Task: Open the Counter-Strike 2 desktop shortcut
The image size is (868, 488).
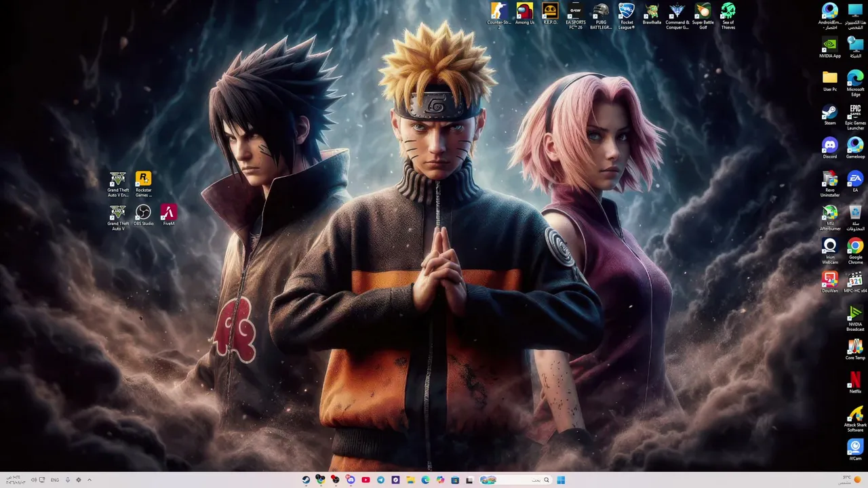Action: pos(499,16)
